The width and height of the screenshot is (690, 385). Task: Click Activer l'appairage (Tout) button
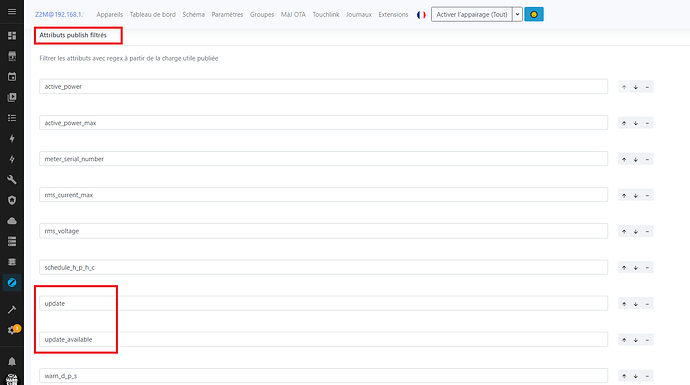472,15
